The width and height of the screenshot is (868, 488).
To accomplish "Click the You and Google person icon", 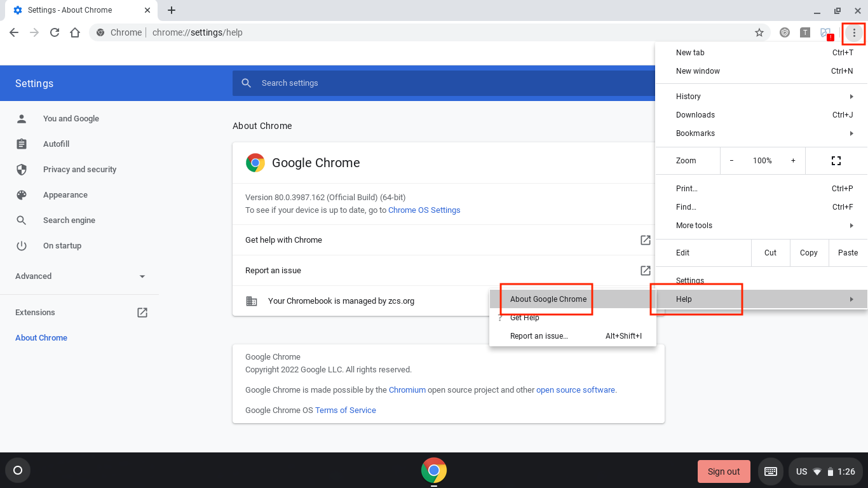I will [22, 119].
